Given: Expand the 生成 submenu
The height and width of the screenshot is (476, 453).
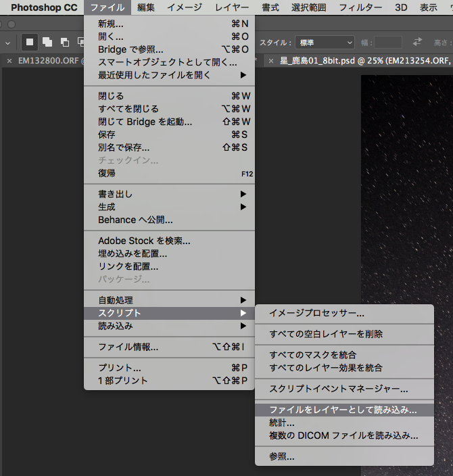Looking at the screenshot, I should coord(169,207).
